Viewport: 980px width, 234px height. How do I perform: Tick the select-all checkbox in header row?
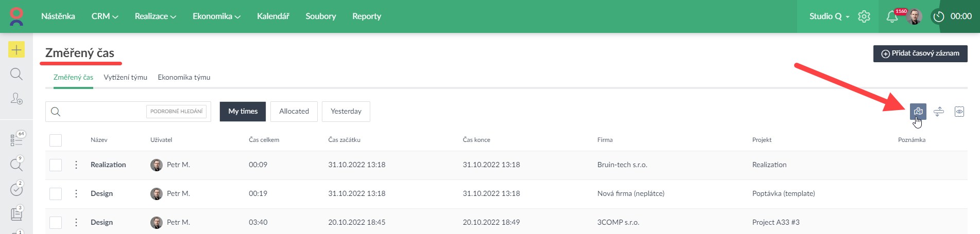pos(56,140)
